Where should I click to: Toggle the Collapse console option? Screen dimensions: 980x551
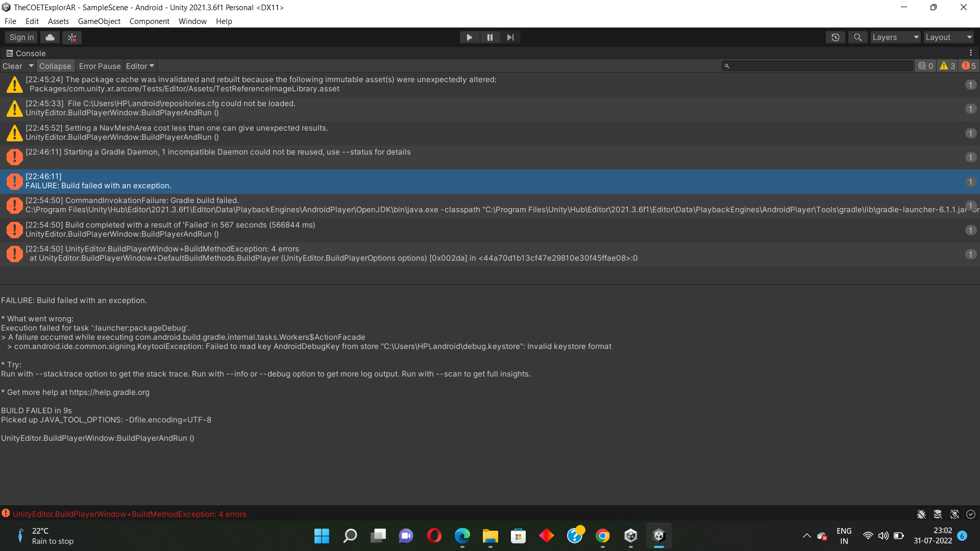click(x=55, y=66)
